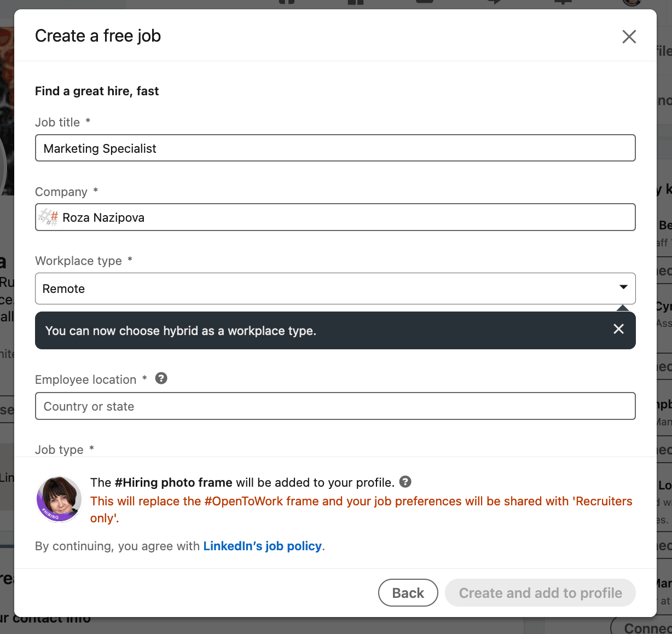The image size is (672, 634).
Task: Click the company logo placeholder icon
Action: click(48, 217)
